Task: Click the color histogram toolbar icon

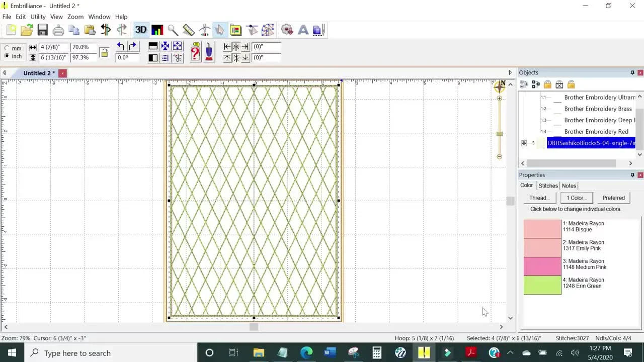Action: pos(157,30)
